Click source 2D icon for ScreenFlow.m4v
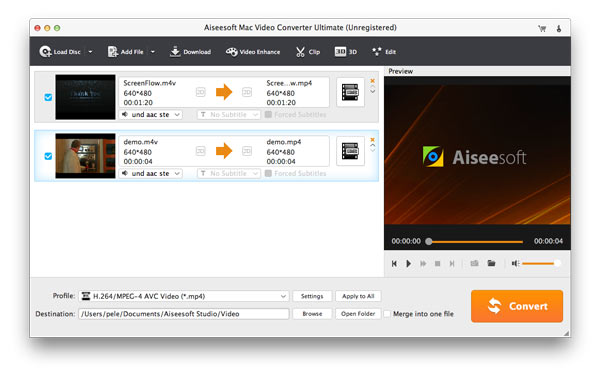Image resolution: width=600 pixels, height=378 pixels. pyautogui.click(x=201, y=92)
